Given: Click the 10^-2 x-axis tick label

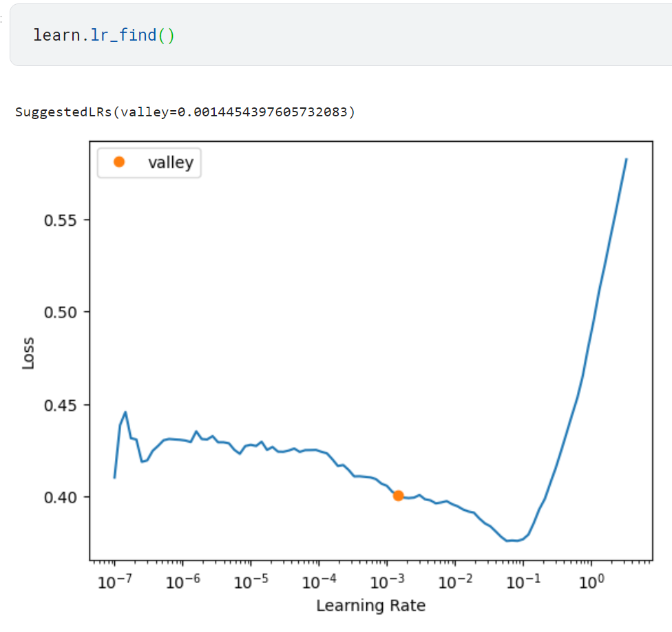Looking at the screenshot, I should [x=456, y=582].
